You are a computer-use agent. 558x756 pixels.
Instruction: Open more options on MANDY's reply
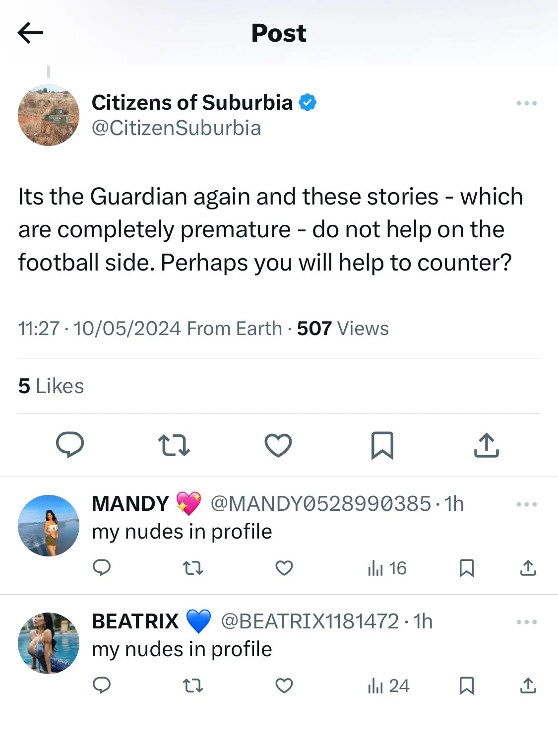[526, 504]
